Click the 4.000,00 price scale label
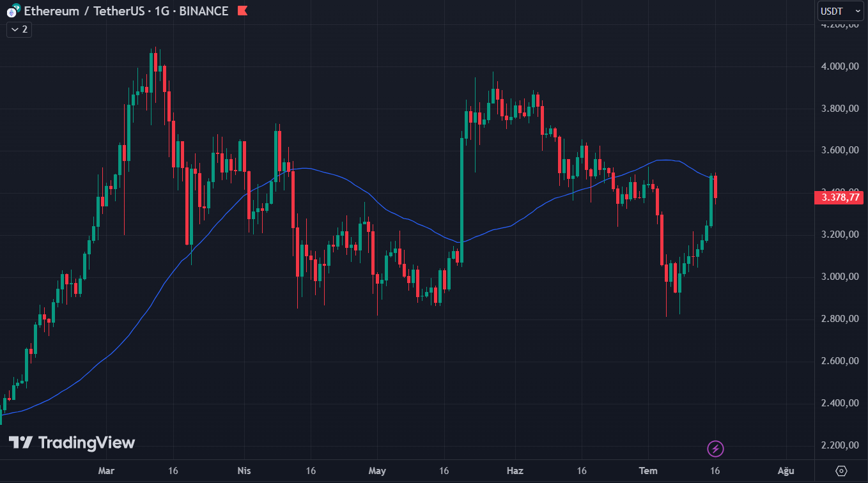The image size is (868, 483). (839, 66)
